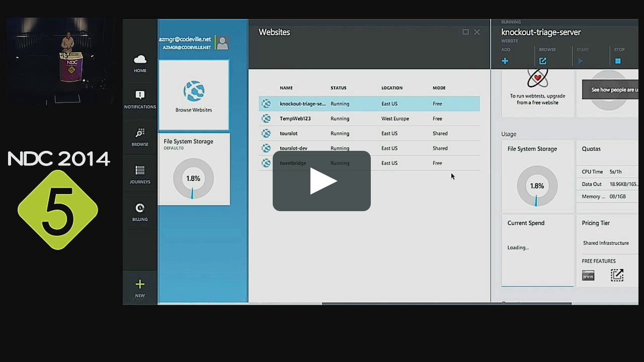The width and height of the screenshot is (644, 362).
Task: Open the Pricing Tier tile
Action: 607,250
